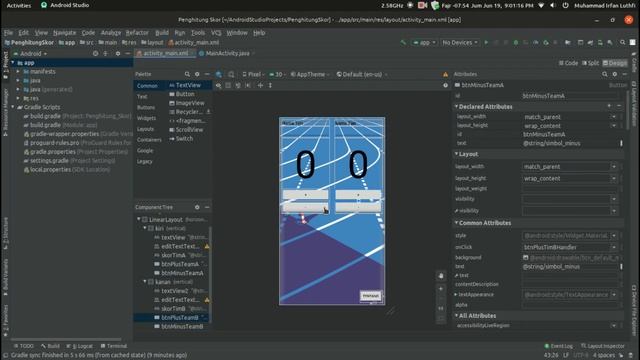Open the Layout Inspector
Viewport: 640px width, 360px height.
coord(602,346)
